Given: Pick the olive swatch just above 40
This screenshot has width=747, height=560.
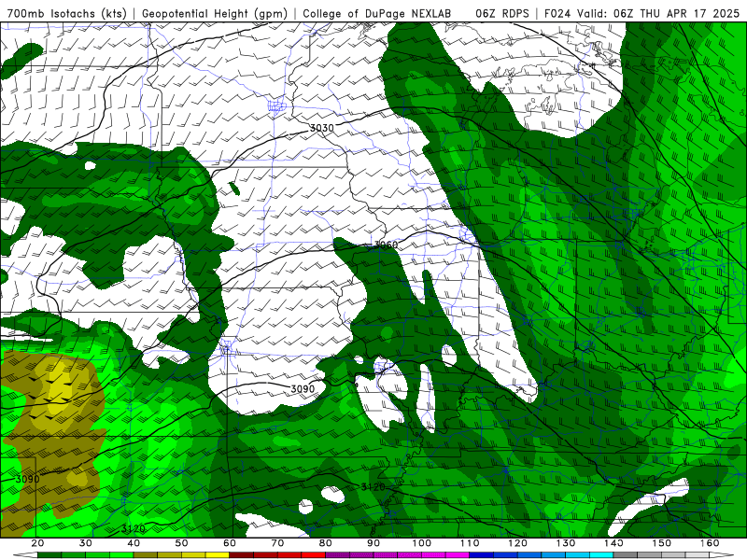Looking at the screenshot, I should pyautogui.click(x=146, y=555).
